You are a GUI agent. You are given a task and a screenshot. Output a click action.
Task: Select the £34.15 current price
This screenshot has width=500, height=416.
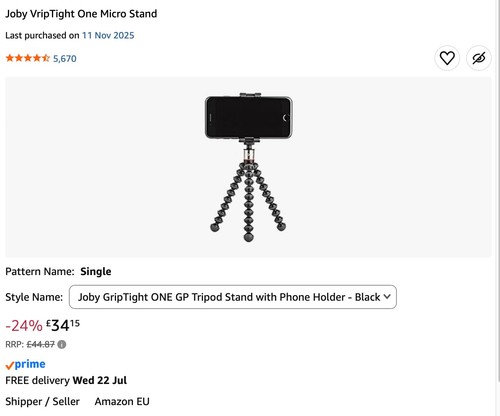[63, 325]
